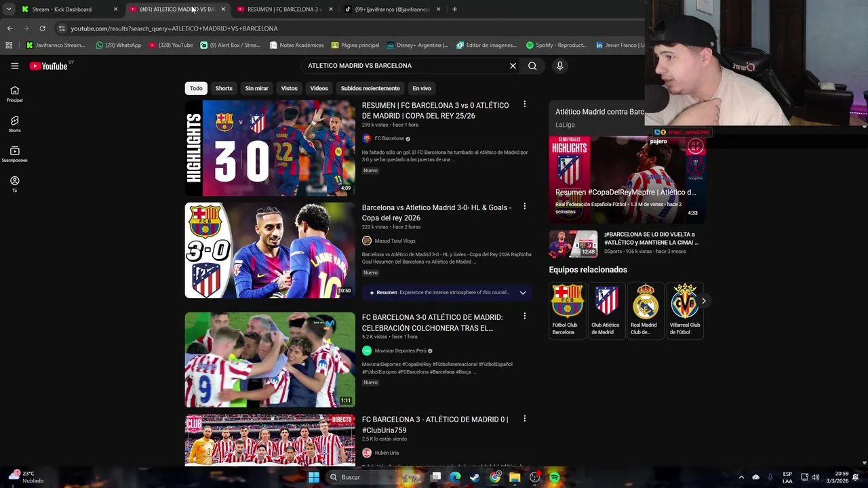Open the Rubén Uría channel link
The height and width of the screenshot is (488, 868).
click(387, 453)
